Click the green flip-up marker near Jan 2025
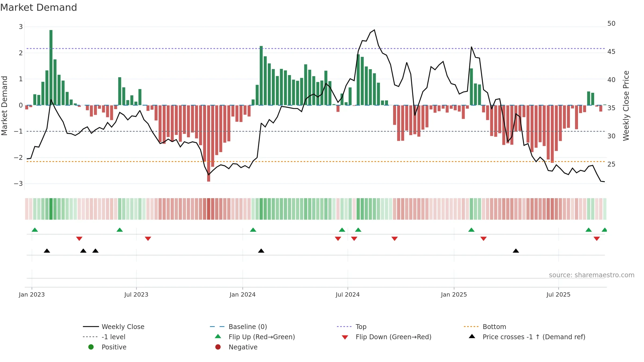 pos(471,230)
